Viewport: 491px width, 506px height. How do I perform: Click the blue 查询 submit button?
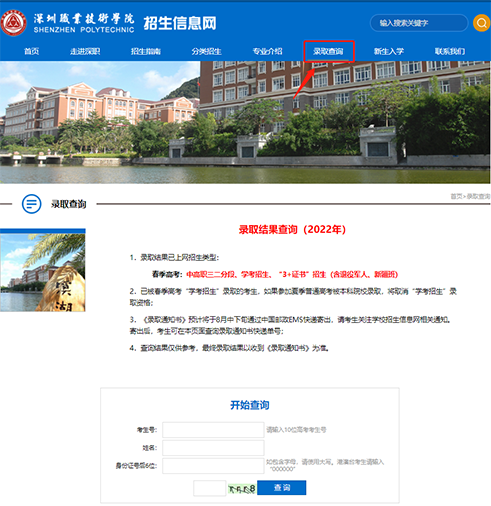(282, 488)
